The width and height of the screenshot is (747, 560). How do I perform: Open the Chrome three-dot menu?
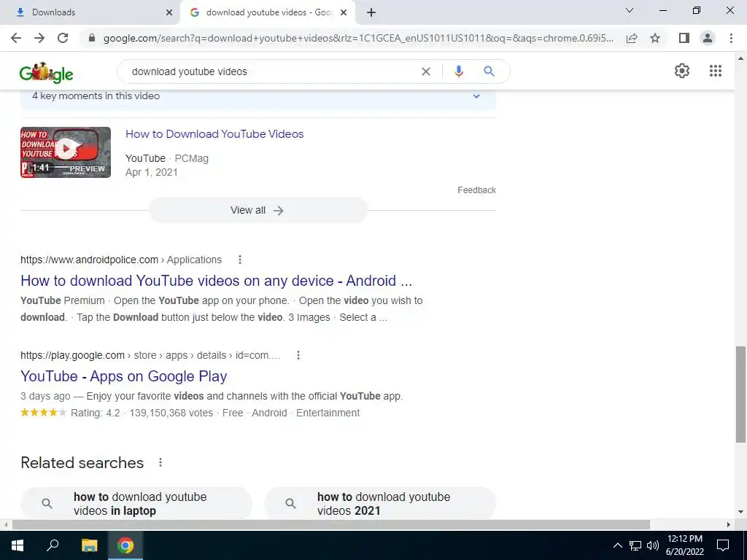click(731, 38)
